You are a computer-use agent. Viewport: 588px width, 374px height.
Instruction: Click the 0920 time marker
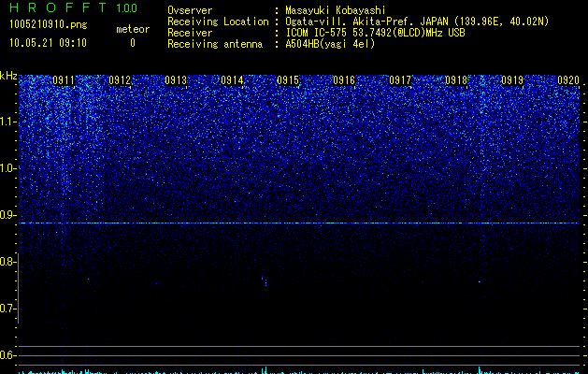tap(568, 80)
